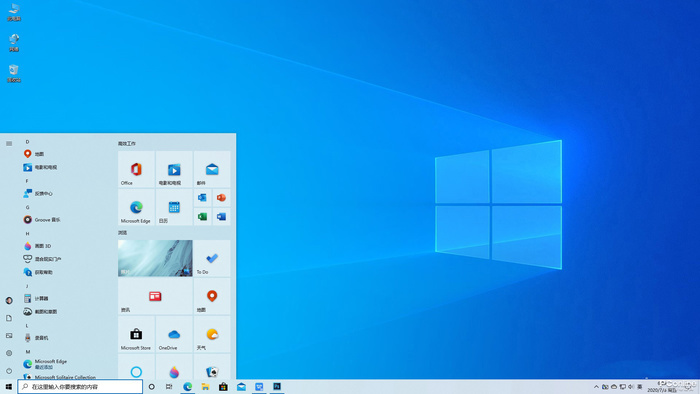The image size is (700, 394).
Task: Open the News wide tile
Action: click(x=155, y=296)
